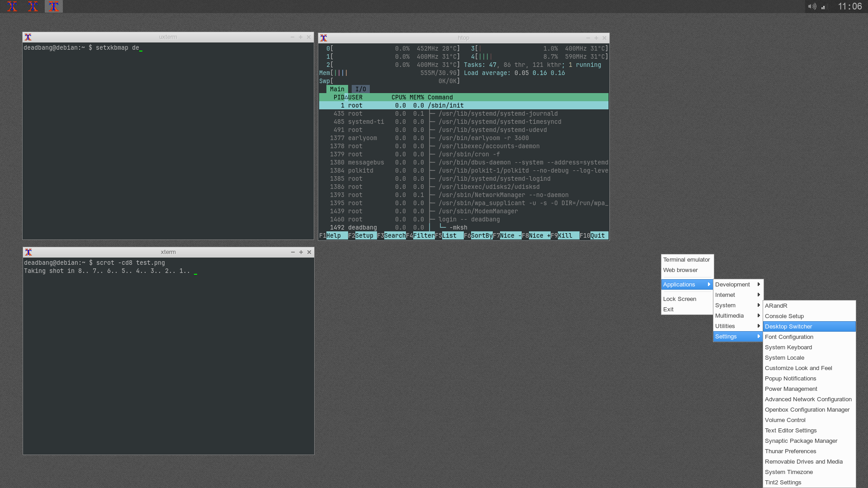Image resolution: width=868 pixels, height=488 pixels.
Task: Click F10 Quit in the htop footer
Action: click(597, 235)
